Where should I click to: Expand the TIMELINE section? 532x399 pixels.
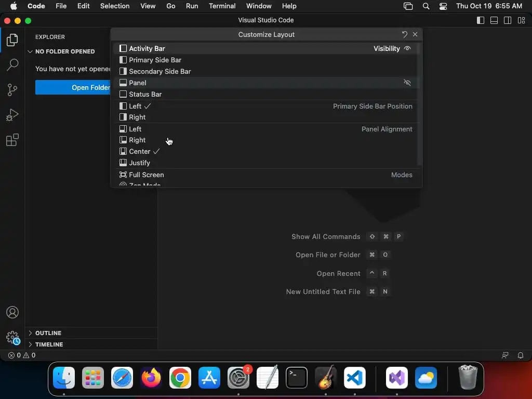point(46,344)
